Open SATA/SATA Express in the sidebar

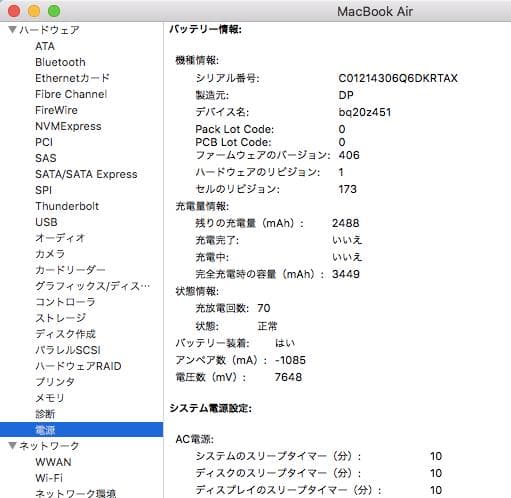[x=86, y=174]
